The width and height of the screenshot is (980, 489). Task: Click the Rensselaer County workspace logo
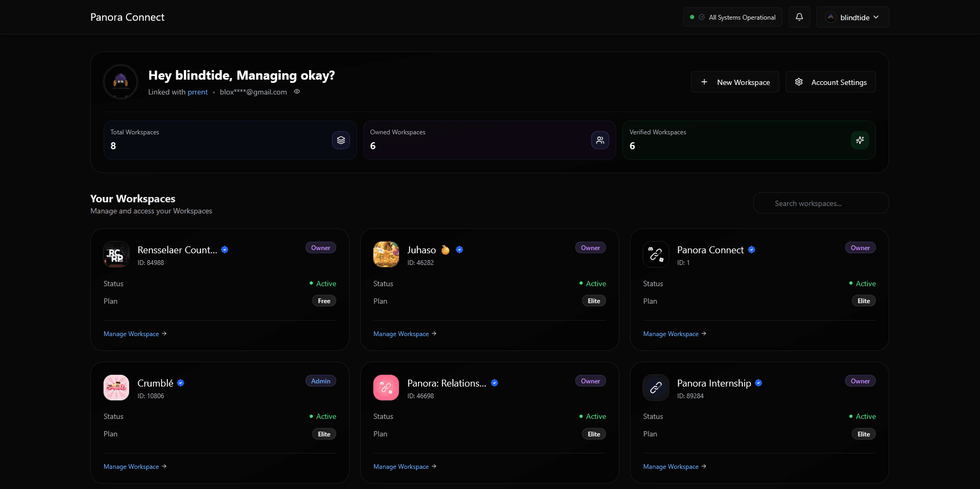[116, 254]
